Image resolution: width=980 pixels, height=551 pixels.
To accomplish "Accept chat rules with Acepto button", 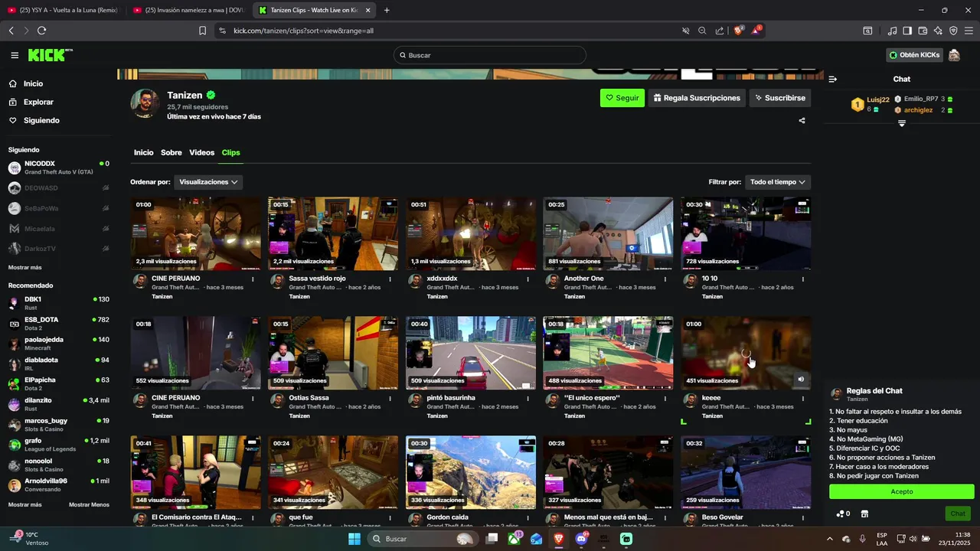I will 902,491.
